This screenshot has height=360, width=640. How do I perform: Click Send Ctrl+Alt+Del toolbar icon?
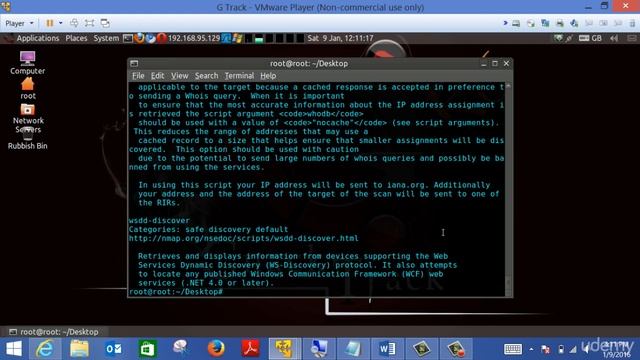[74, 23]
